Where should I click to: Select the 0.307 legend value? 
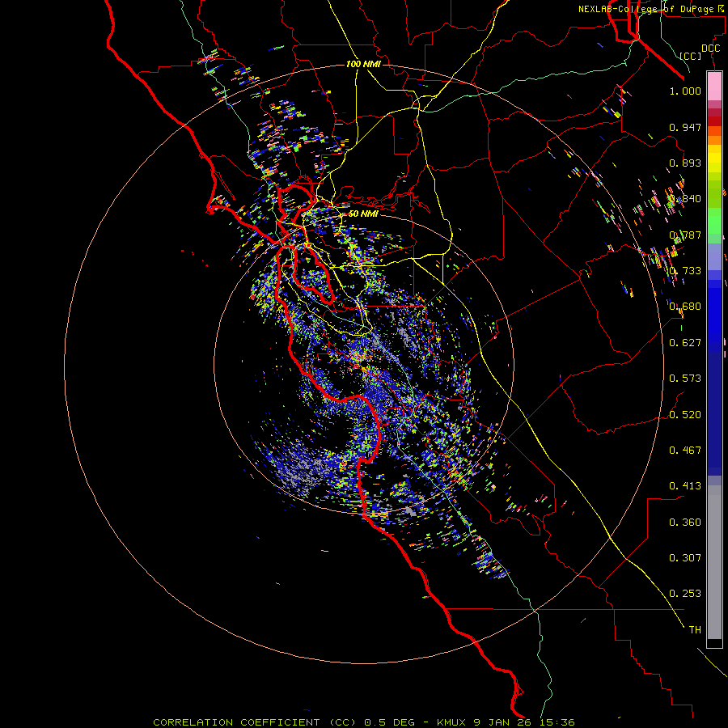point(685,558)
